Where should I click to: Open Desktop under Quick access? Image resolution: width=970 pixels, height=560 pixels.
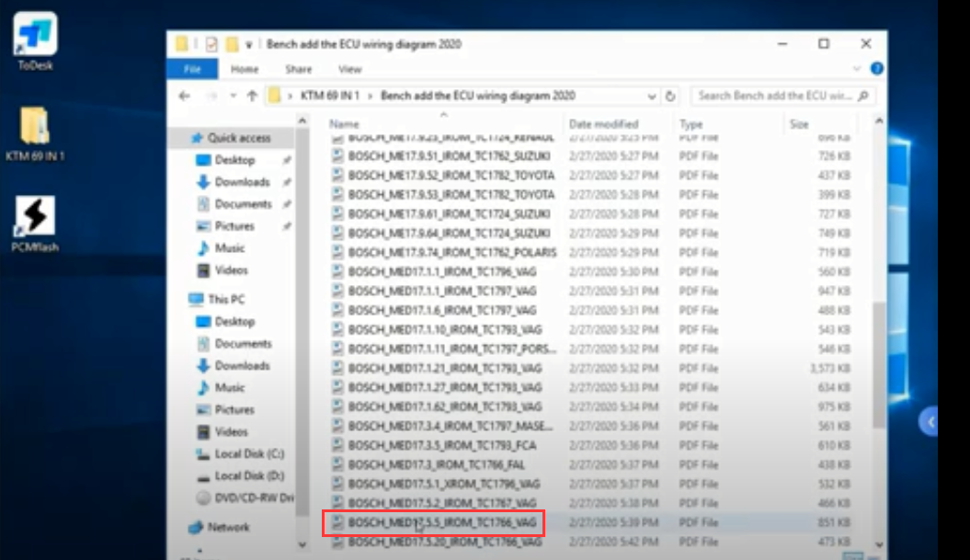coord(234,160)
